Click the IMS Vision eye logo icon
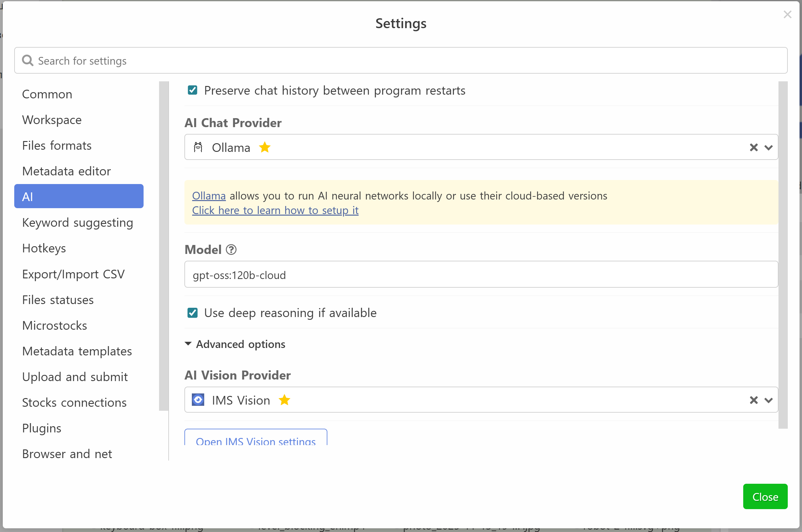The width and height of the screenshot is (802, 532). click(198, 400)
